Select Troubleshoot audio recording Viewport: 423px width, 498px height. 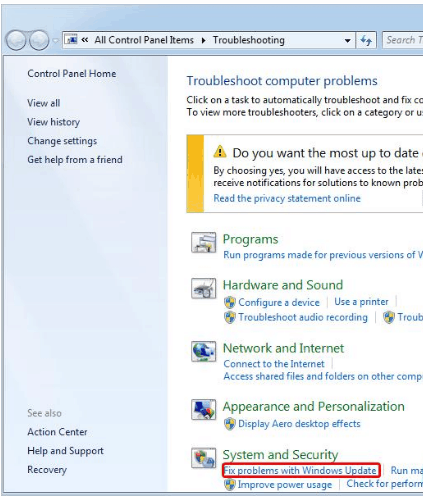(303, 317)
